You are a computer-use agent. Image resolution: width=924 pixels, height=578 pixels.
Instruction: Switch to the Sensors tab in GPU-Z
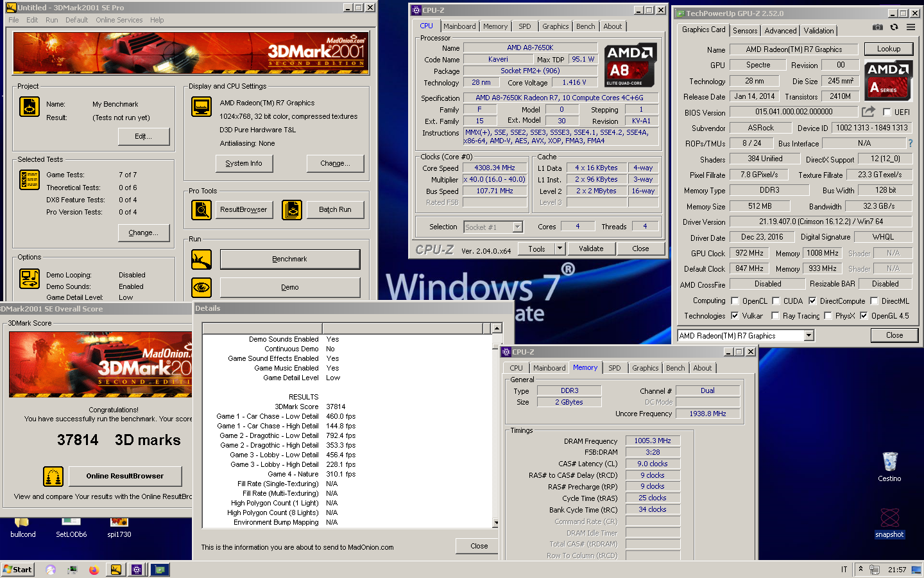745,30
